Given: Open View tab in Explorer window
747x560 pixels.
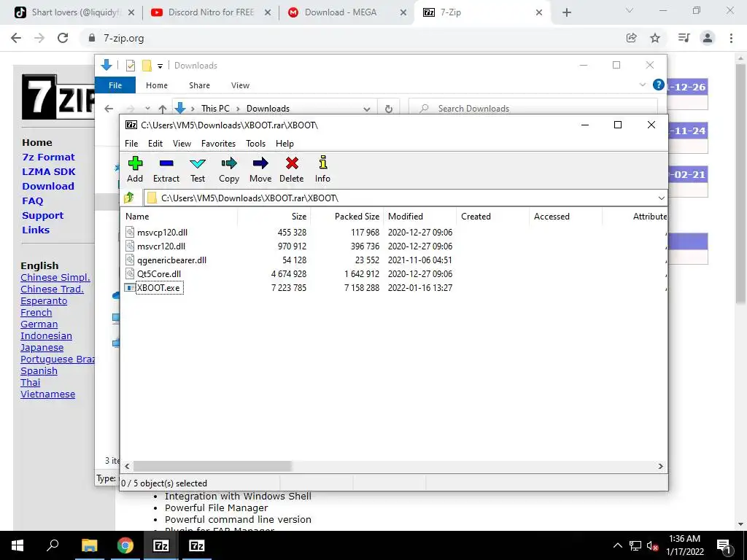Looking at the screenshot, I should [x=240, y=85].
